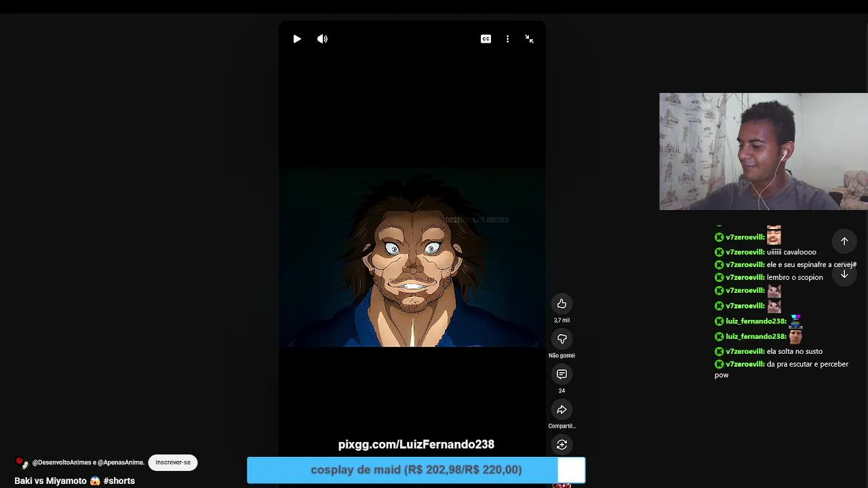Click pixgg.com/LuizFernando238 text

[416, 445]
